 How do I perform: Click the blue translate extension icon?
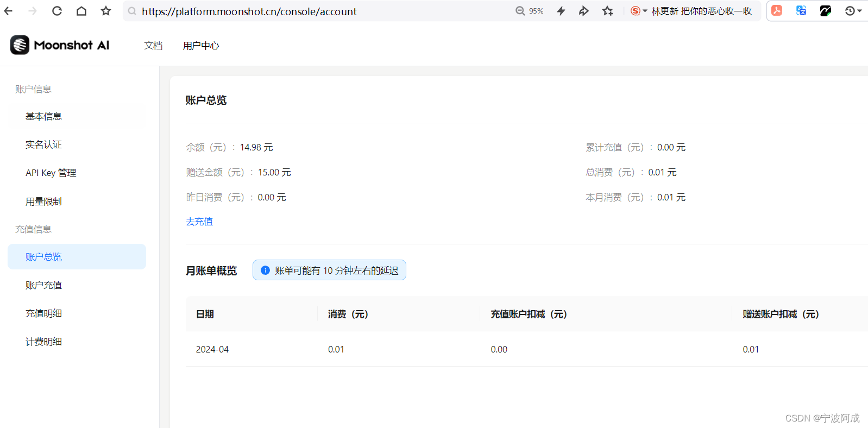click(x=801, y=10)
